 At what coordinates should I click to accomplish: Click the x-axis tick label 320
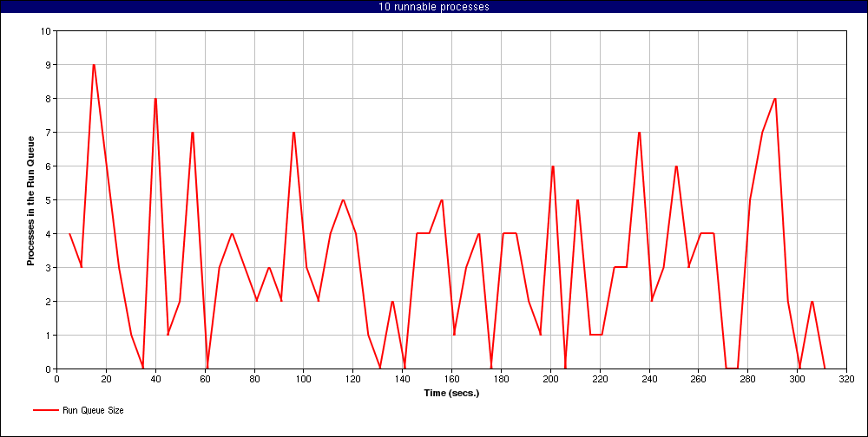846,380
